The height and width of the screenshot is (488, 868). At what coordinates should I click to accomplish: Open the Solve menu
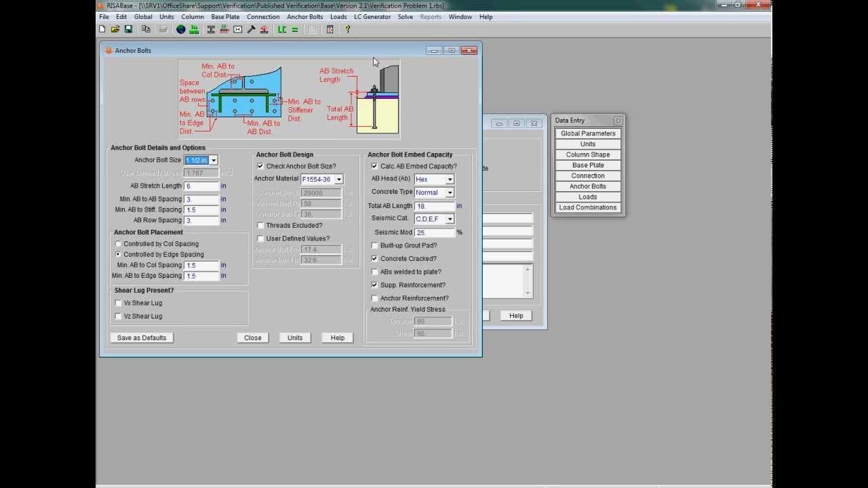pos(406,17)
